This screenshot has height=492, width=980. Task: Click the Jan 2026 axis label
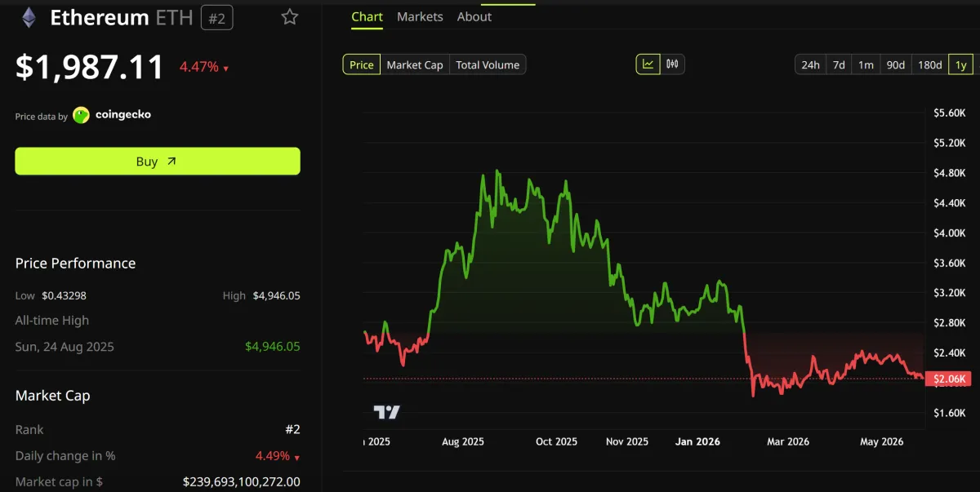tap(697, 441)
